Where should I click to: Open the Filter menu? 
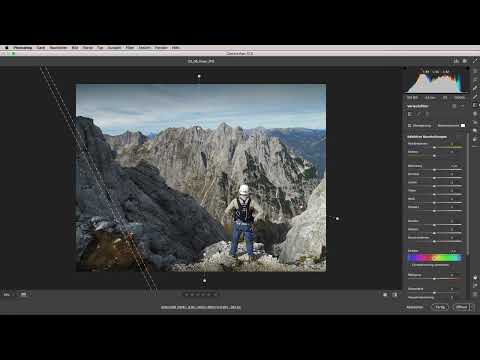tap(130, 48)
